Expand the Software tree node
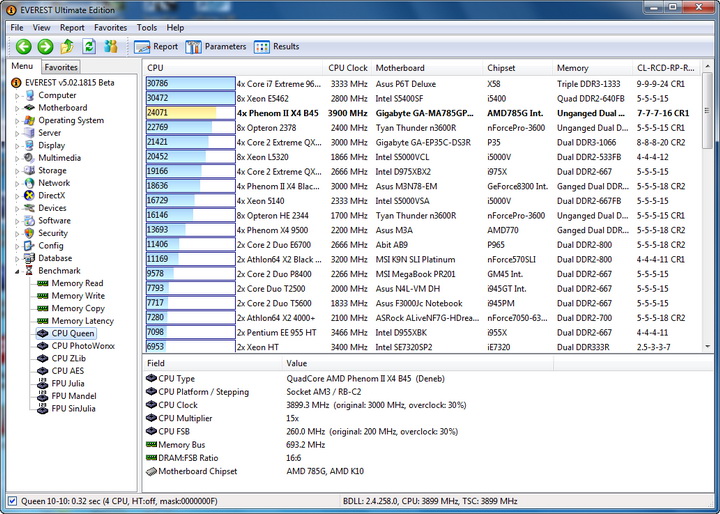 [17, 221]
